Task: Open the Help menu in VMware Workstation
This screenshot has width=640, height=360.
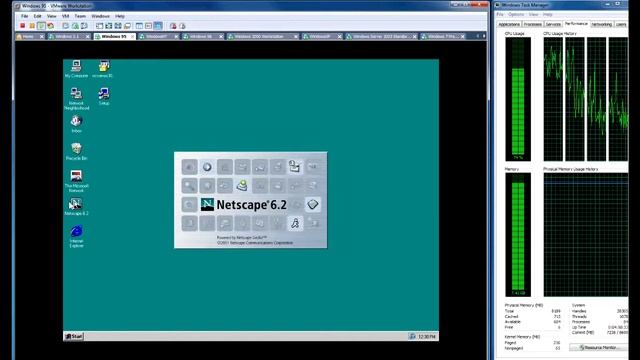Action: tap(120, 16)
